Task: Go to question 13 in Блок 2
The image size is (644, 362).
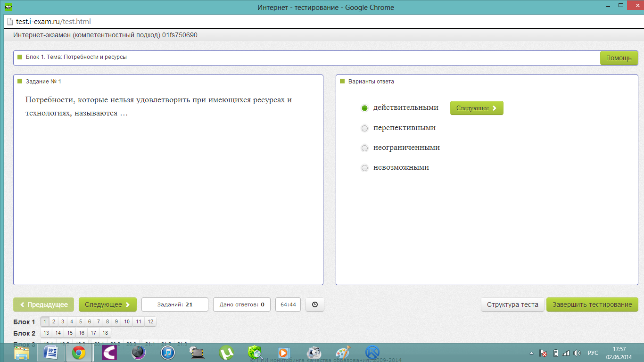Action: (x=46, y=333)
